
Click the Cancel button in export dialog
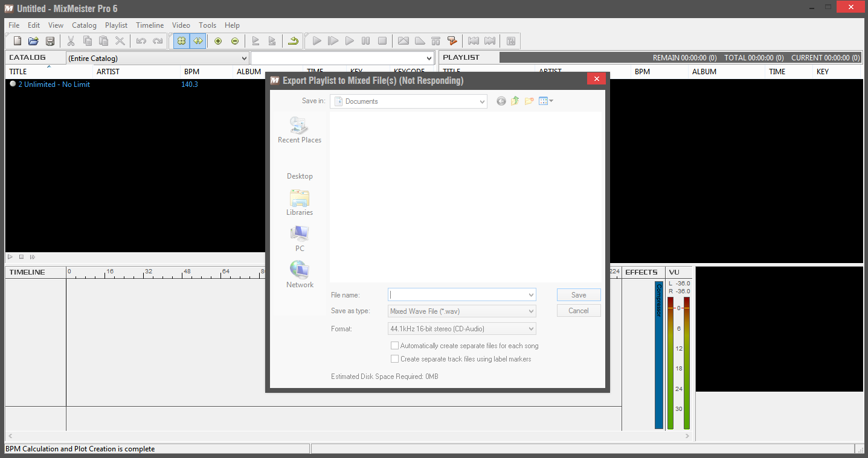(579, 311)
